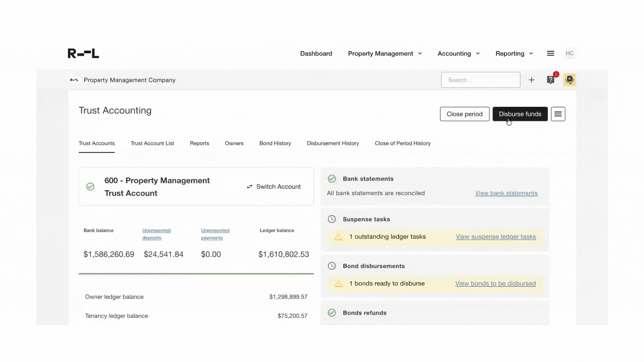The height and width of the screenshot is (362, 644).
Task: Open the yellow support chat icon
Action: [570, 80]
